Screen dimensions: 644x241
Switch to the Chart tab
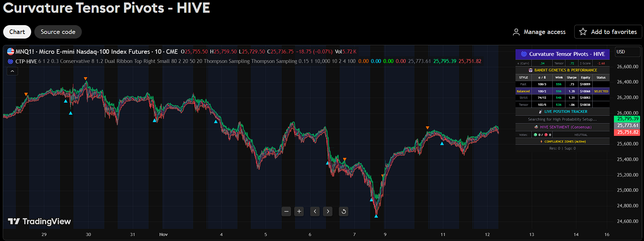point(17,32)
